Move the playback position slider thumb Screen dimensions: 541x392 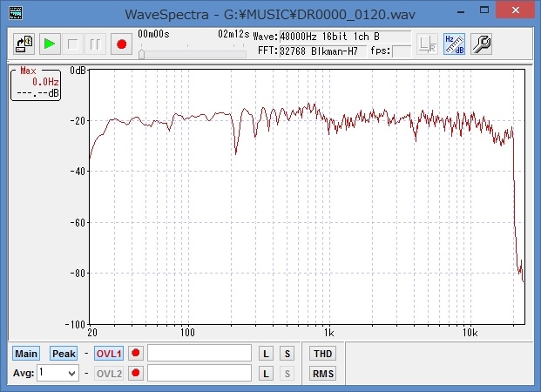click(141, 54)
